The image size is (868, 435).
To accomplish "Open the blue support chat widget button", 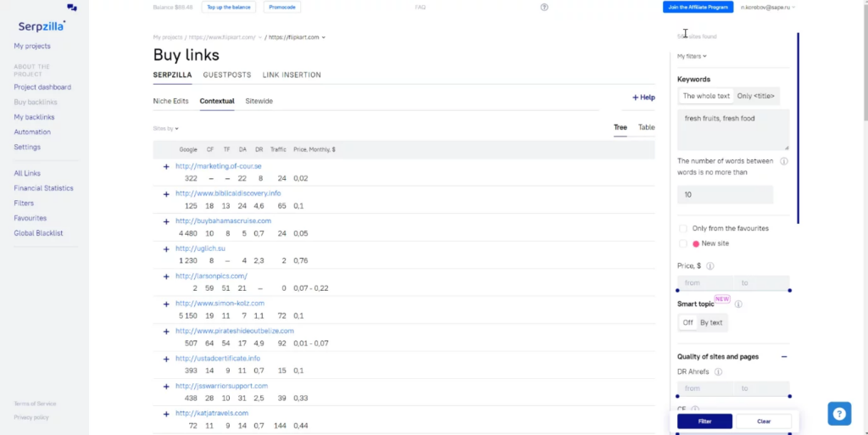I will pos(839,413).
